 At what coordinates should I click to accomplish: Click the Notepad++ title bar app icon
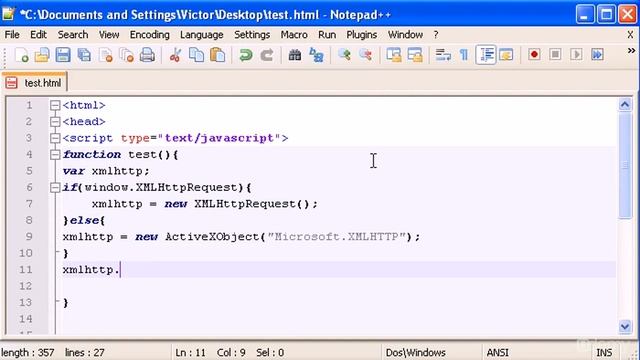pyautogui.click(x=9, y=14)
